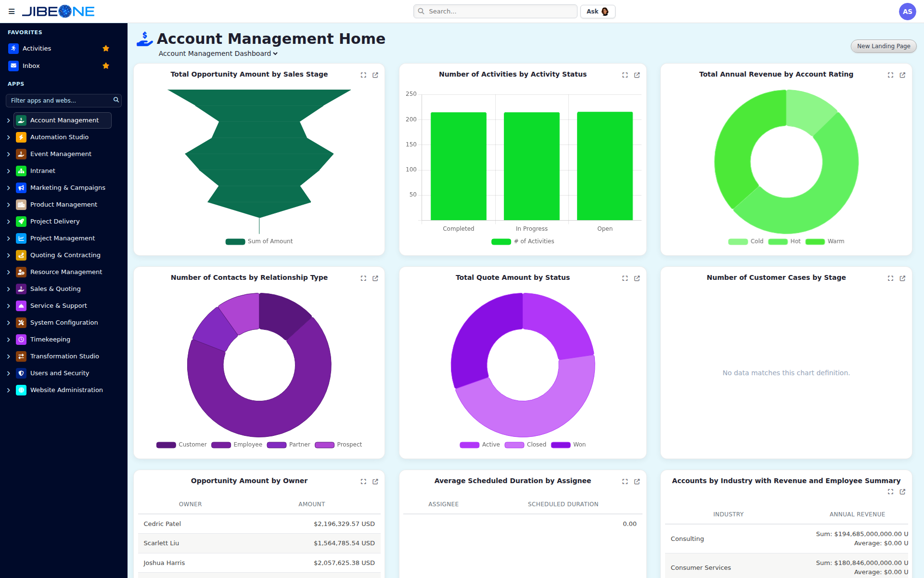Click the search magnifier in apps filter
Viewport: 924px width, 578px height.
(x=116, y=100)
